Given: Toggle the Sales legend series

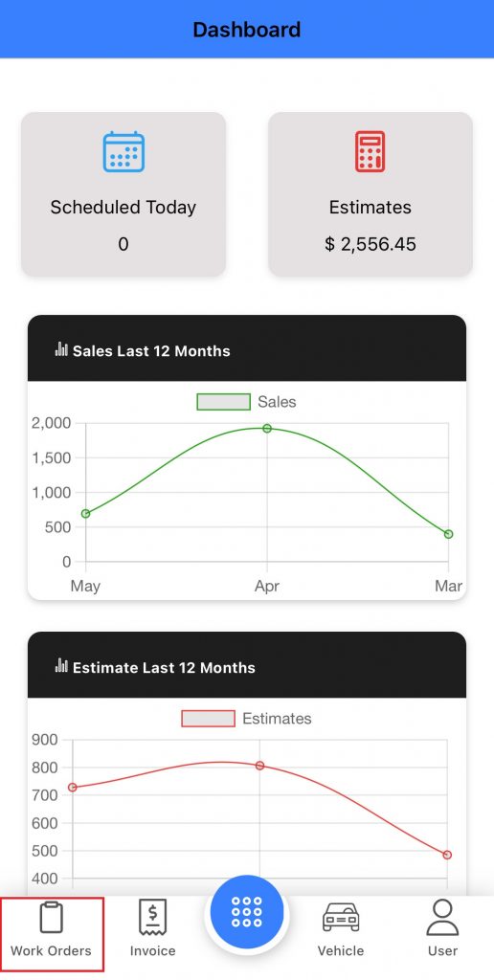Looking at the screenshot, I should (246, 402).
